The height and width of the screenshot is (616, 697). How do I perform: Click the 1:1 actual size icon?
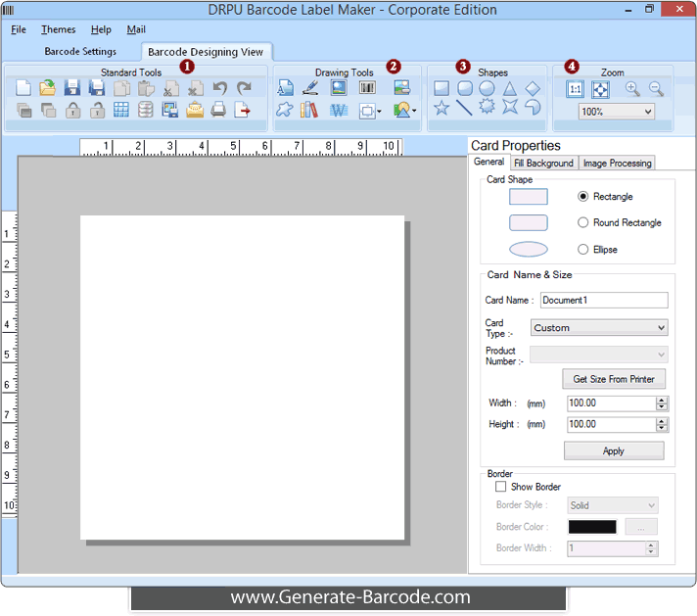pyautogui.click(x=576, y=89)
